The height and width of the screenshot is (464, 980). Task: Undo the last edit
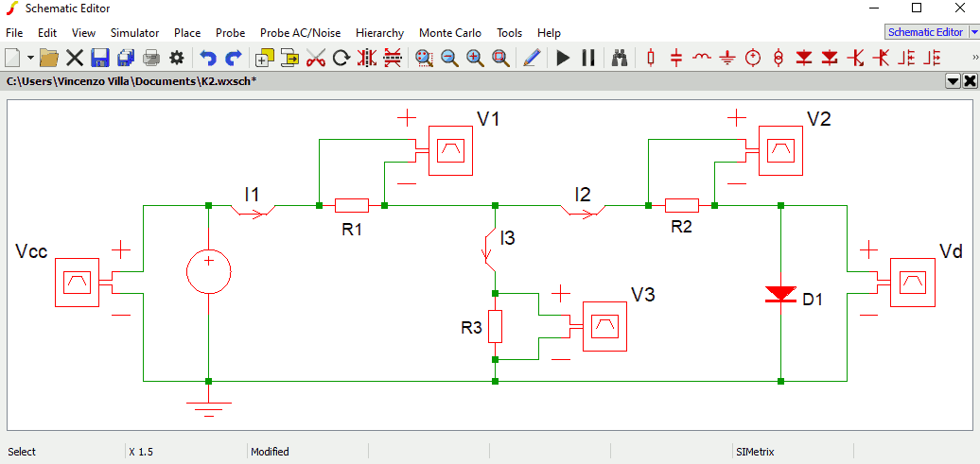[207, 58]
